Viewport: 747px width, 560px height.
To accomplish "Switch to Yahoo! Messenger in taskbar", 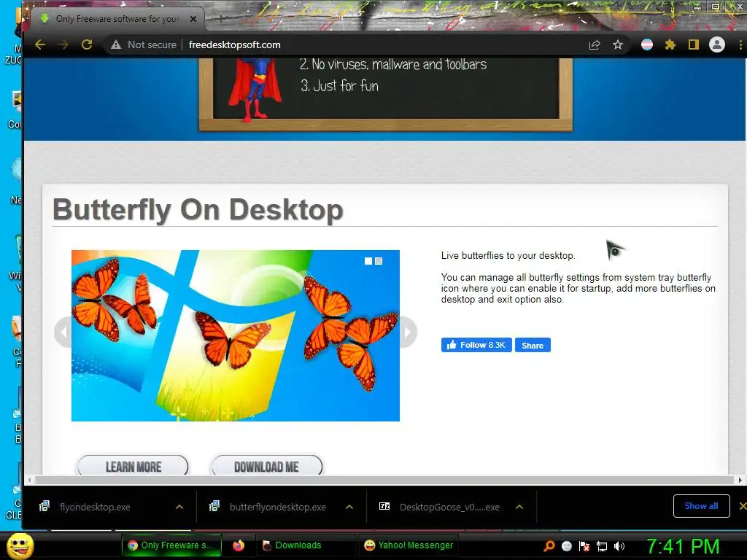I will 409,545.
